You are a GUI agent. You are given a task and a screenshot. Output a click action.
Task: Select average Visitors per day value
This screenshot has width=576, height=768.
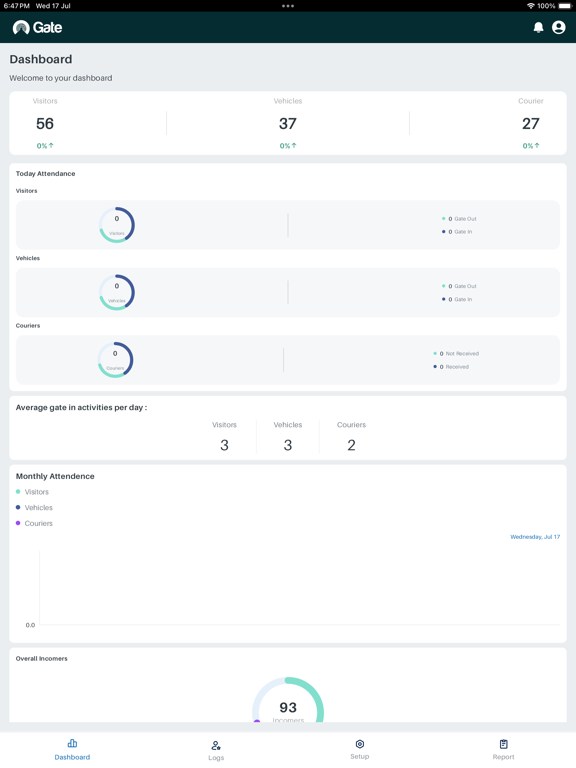224,445
